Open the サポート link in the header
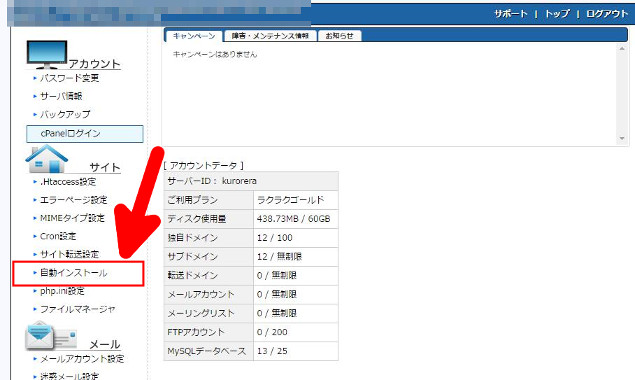635x380 pixels. coord(511,14)
